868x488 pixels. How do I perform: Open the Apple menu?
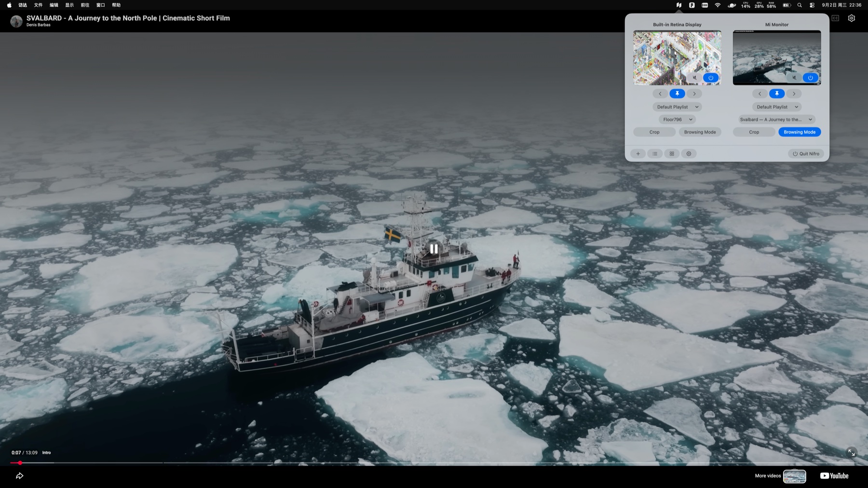(x=9, y=5)
